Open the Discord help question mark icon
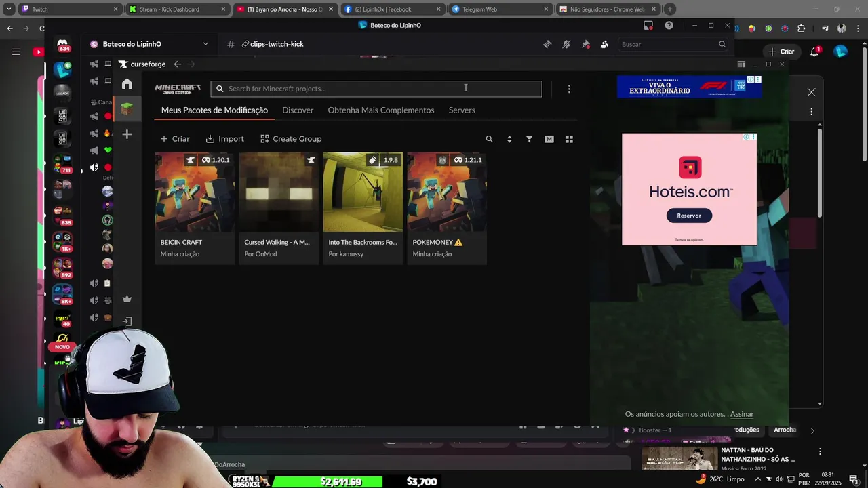868x488 pixels. tap(669, 26)
